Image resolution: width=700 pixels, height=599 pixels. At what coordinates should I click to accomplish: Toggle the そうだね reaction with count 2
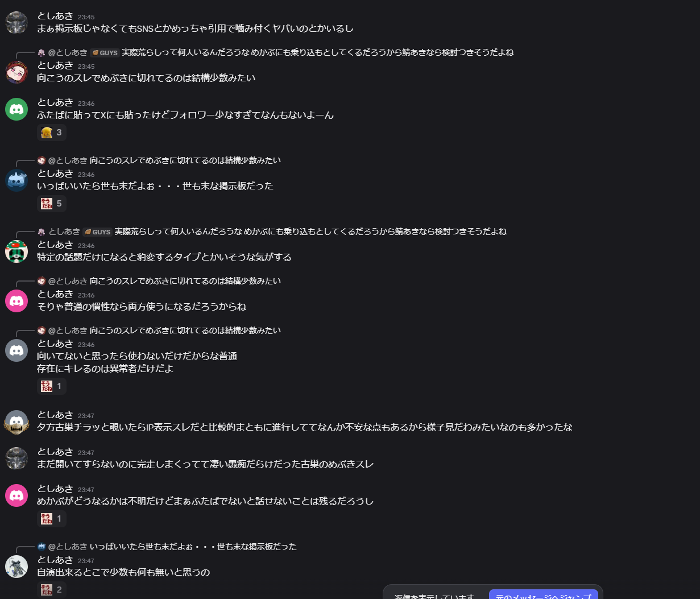[x=52, y=590]
